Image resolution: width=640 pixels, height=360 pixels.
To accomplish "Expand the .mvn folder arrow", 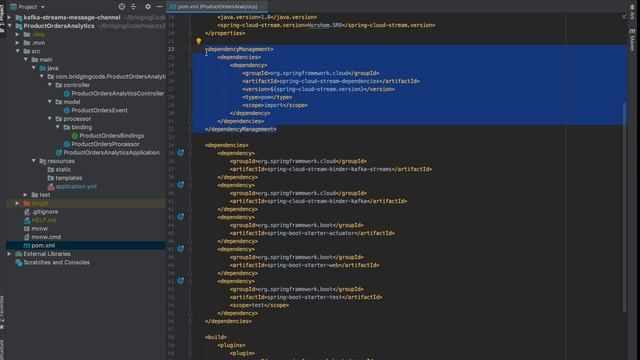I will click(18, 43).
